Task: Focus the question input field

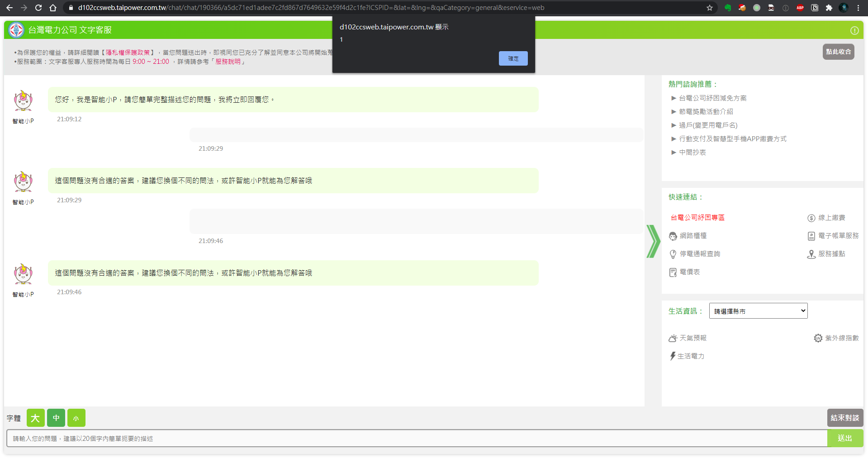Action: (417, 438)
